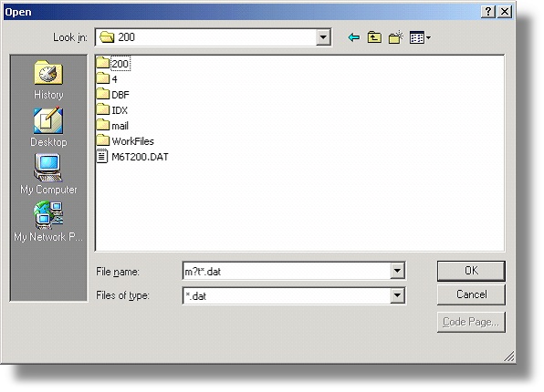Screen dimensions: 544x392
Task: Open the View menu icon
Action: click(420, 37)
